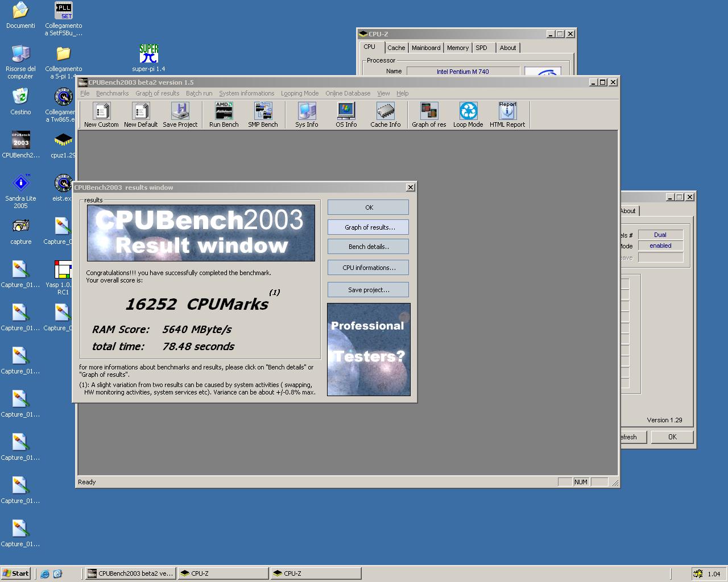
Task: Open the Graph of results menu
Action: (x=157, y=93)
